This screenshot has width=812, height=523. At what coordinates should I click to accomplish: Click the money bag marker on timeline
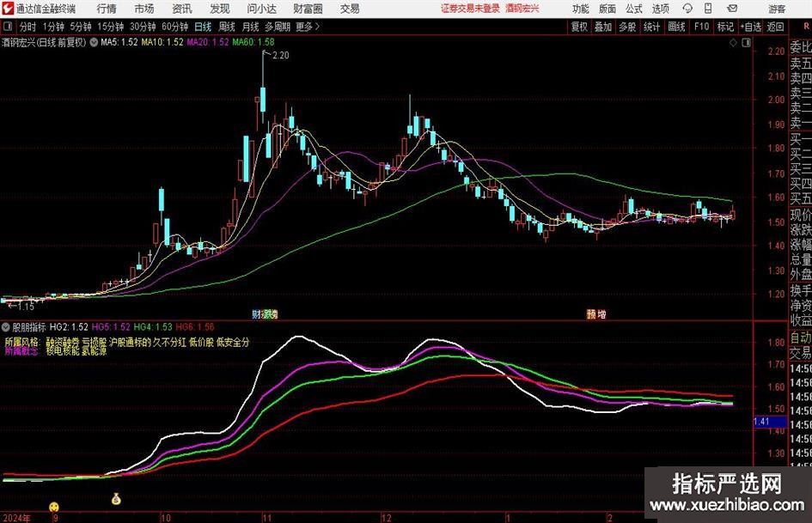pyautogui.click(x=116, y=499)
